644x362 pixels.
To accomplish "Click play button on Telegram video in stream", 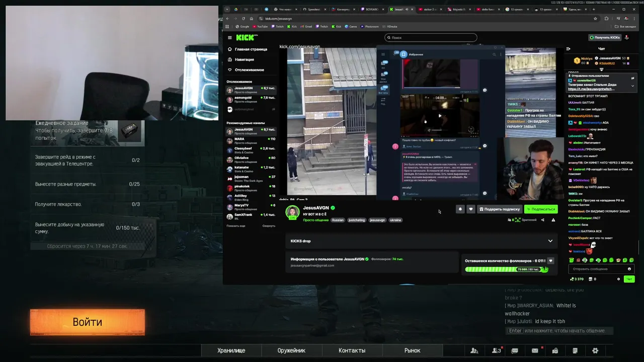I will (x=440, y=116).
